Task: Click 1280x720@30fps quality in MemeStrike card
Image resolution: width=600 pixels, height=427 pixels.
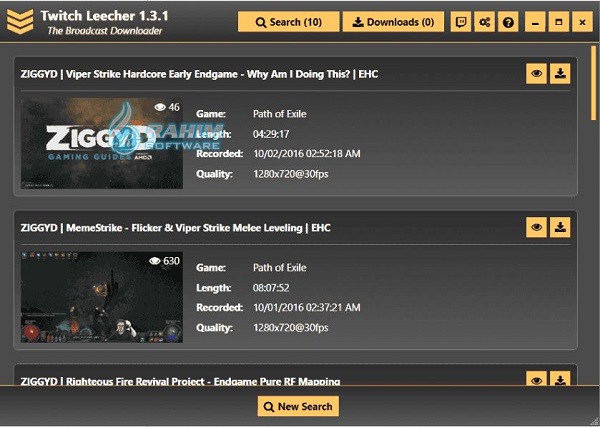Action: coord(290,328)
